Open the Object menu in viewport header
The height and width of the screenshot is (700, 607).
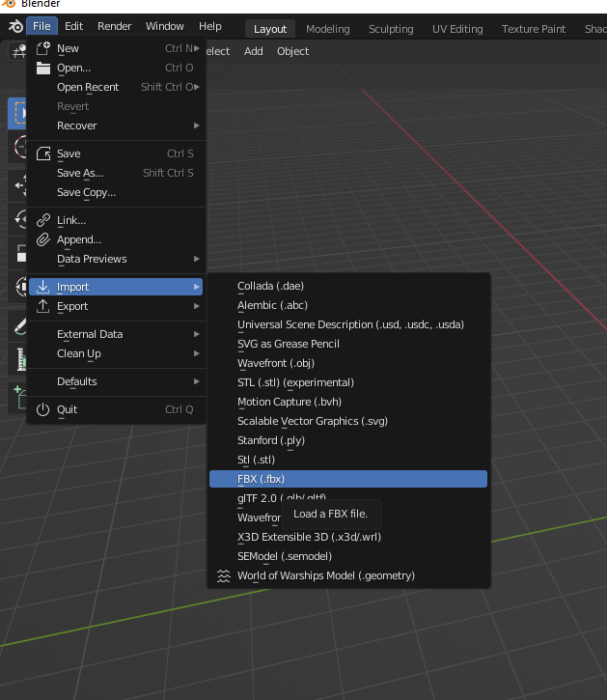[x=292, y=51]
